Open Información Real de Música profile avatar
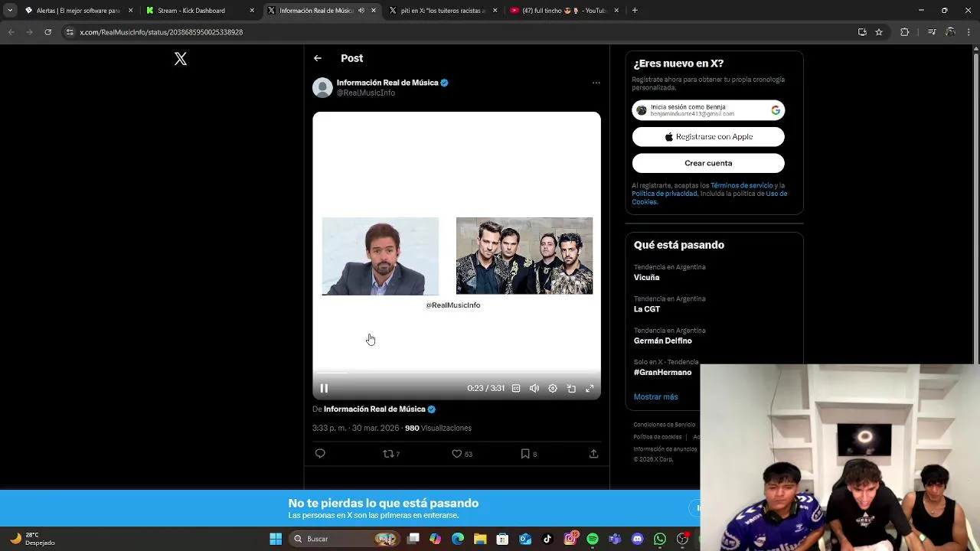This screenshot has width=980, height=551. tap(322, 87)
